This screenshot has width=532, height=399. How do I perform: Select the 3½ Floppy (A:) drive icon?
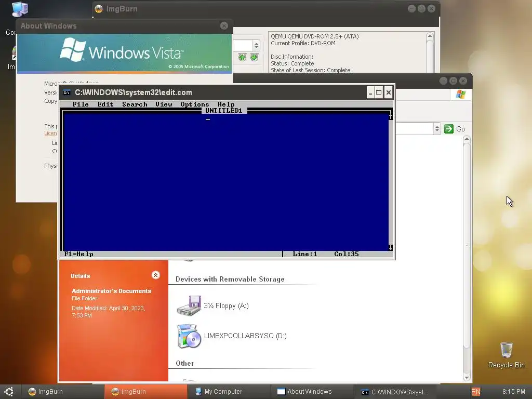pyautogui.click(x=189, y=305)
